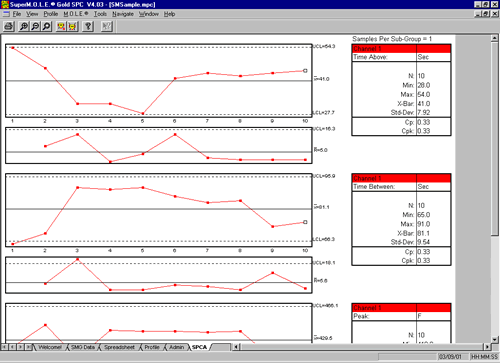This screenshot has width=500, height=363.
Task: Click next-tab navigation arrow button
Action: click(x=20, y=347)
